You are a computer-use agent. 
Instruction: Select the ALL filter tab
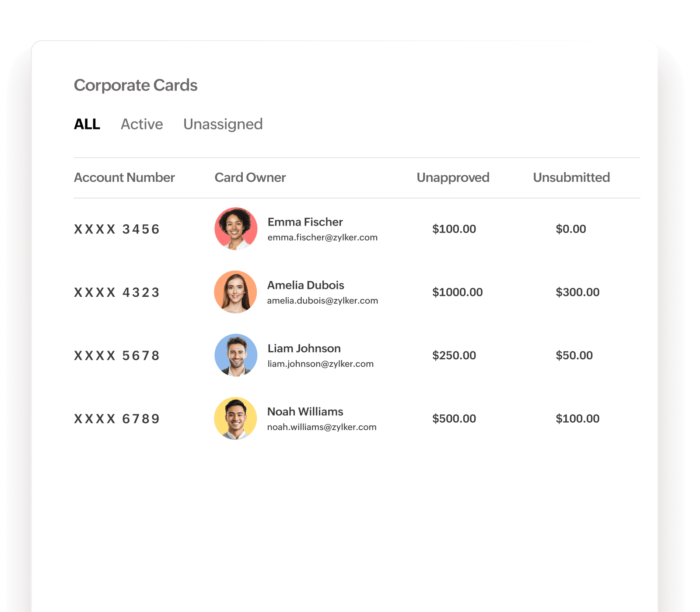pos(87,124)
